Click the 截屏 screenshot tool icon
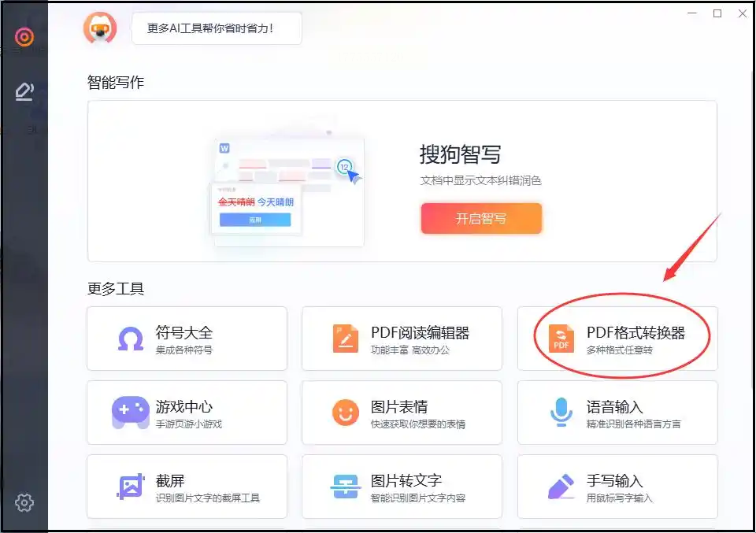756x533 pixels. [131, 487]
